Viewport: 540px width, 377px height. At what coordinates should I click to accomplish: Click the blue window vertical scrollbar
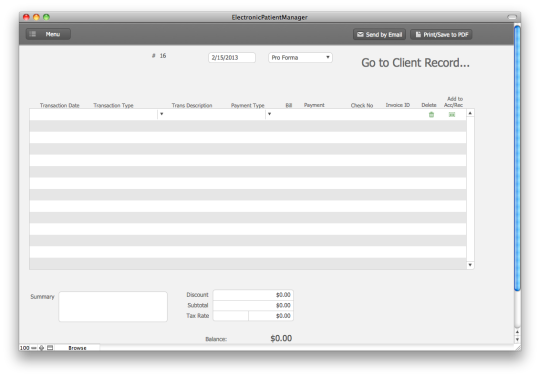tap(517, 158)
